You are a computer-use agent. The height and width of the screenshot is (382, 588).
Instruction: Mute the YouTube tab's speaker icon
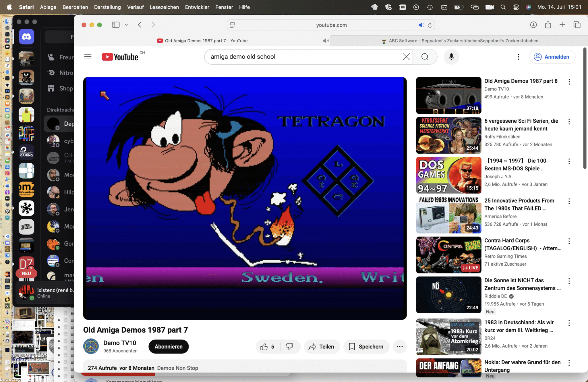[325, 41]
